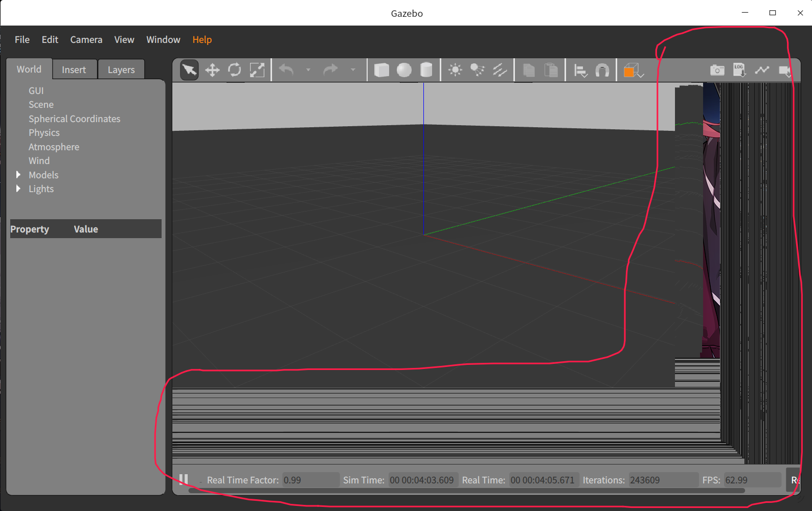This screenshot has height=511, width=812.
Task: Open the data logger LOG icon
Action: click(x=739, y=70)
